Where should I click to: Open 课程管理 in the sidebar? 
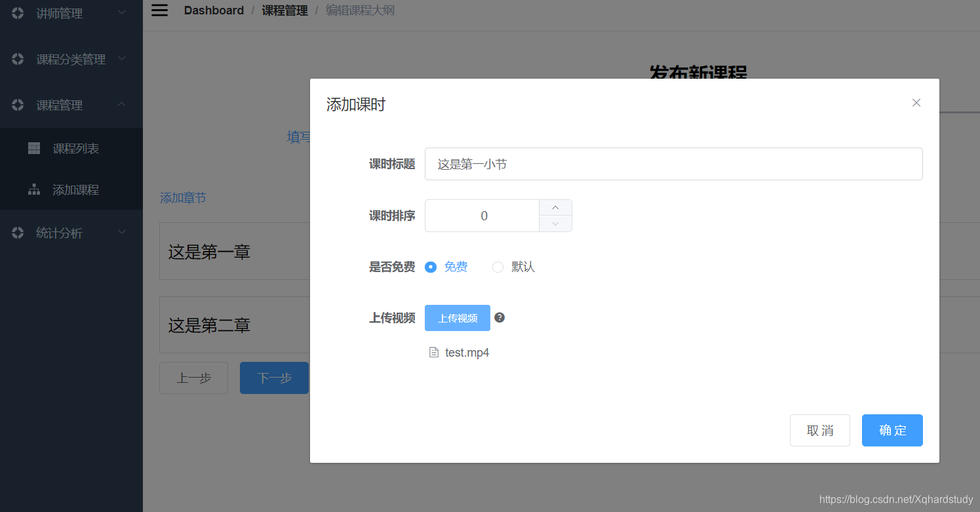(71, 105)
